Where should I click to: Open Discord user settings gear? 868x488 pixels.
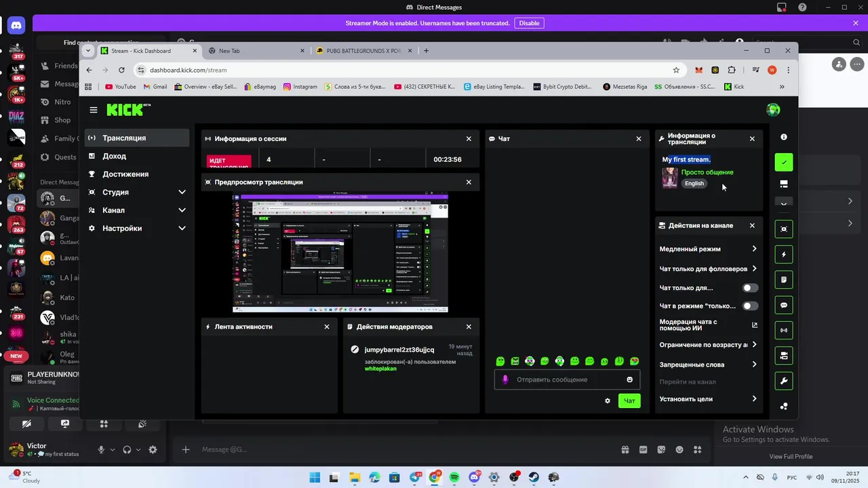coord(153,449)
